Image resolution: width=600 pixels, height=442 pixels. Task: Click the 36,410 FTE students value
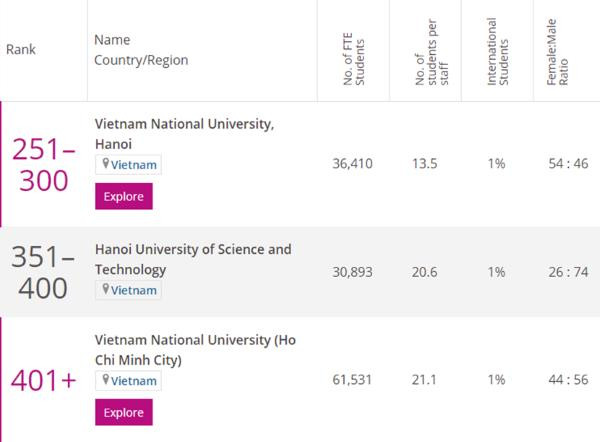tap(351, 163)
